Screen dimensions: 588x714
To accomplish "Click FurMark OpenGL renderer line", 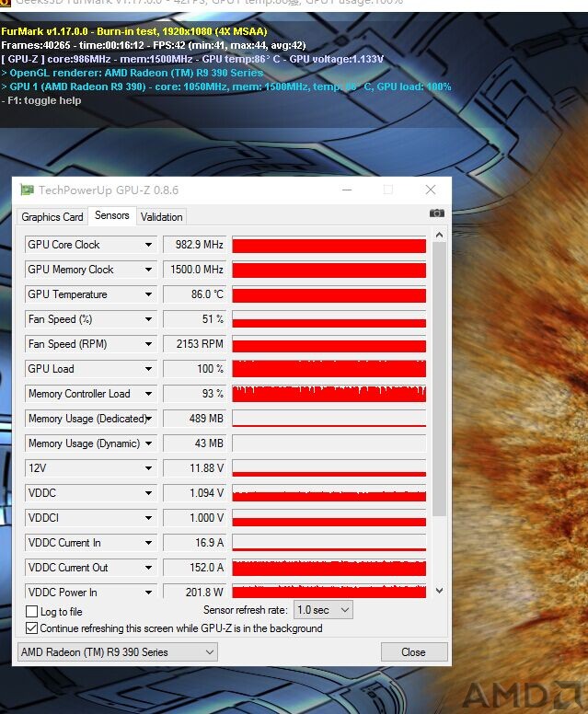I will 133,73.
